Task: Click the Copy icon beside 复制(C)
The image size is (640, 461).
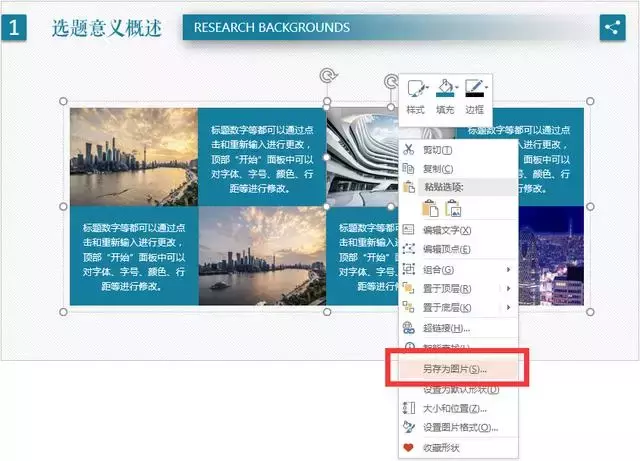Action: pos(409,168)
